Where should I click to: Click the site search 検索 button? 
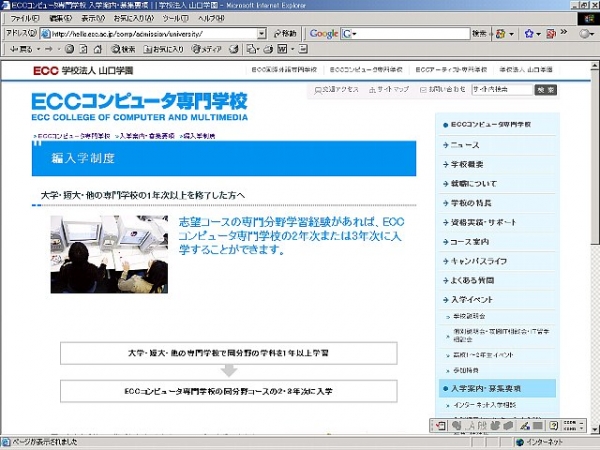point(546,90)
